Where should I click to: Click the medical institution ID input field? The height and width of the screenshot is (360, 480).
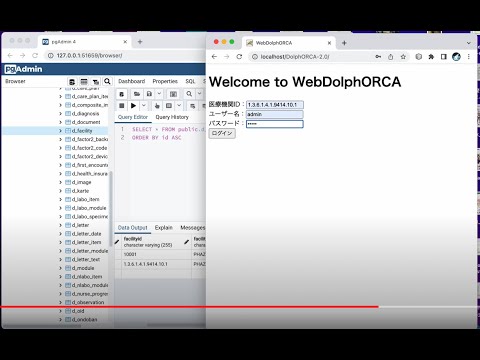pos(275,105)
